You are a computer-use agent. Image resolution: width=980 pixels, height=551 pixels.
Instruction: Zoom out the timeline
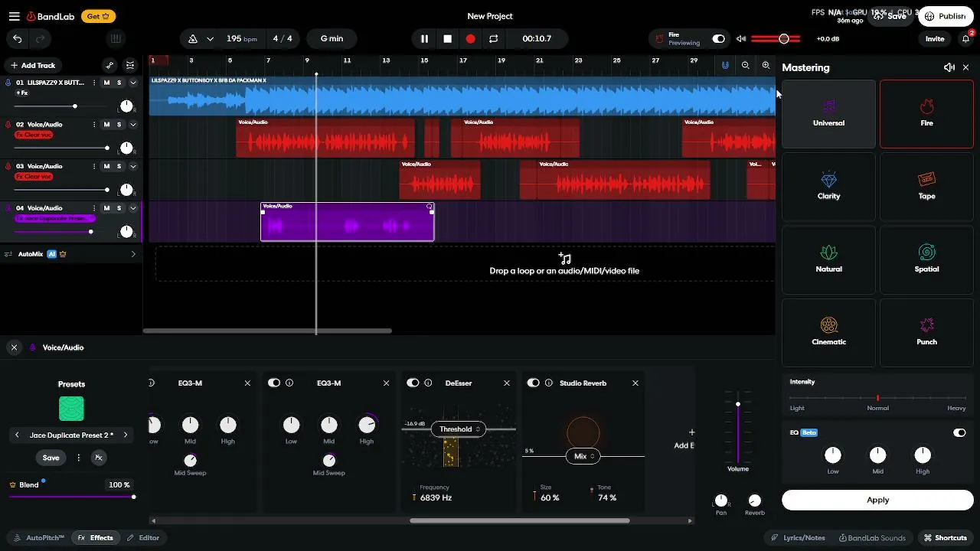point(745,66)
